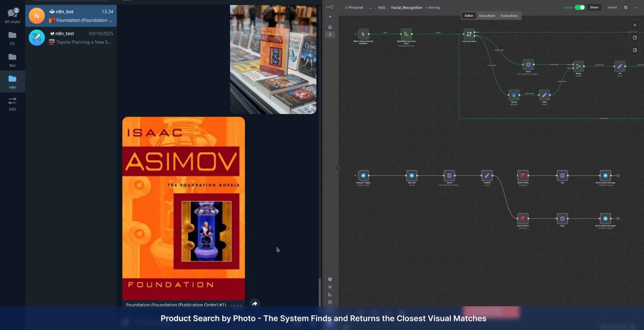Image resolution: width=644 pixels, height=330 pixels.
Task: Click the forward arrow on Foundation photo
Action: pos(255,303)
